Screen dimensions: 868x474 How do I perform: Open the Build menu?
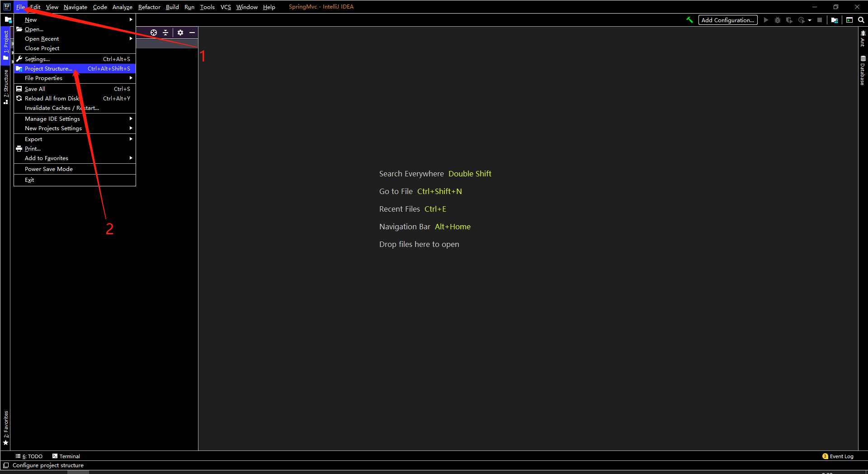click(172, 7)
